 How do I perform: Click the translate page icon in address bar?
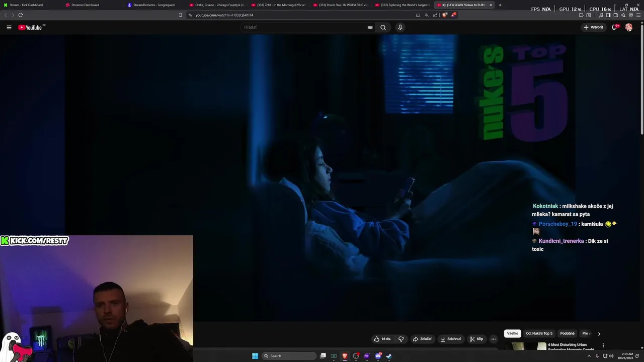pyautogui.click(x=427, y=15)
